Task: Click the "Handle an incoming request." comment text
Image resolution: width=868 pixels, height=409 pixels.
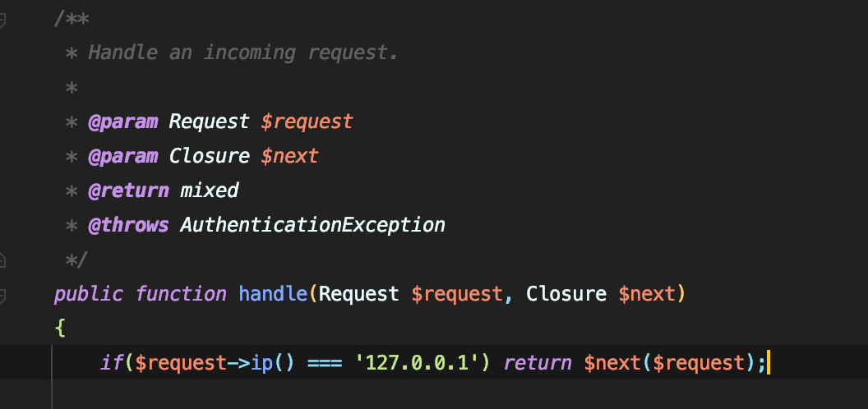Action: pos(243,53)
